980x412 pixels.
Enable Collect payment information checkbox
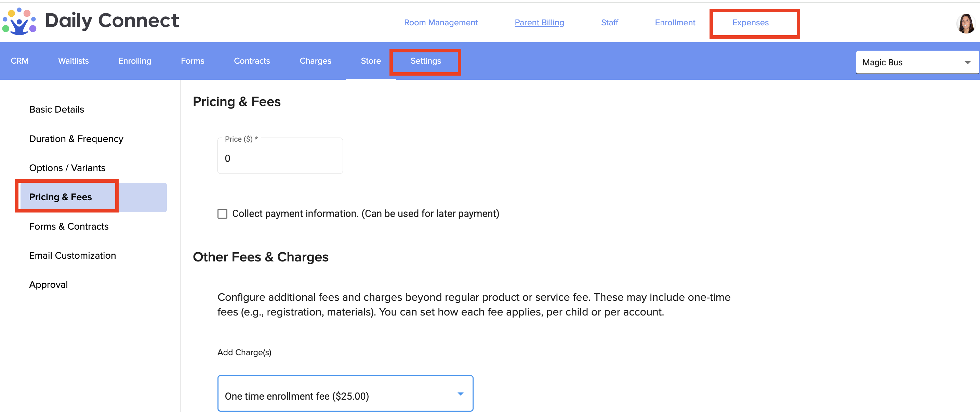pyautogui.click(x=222, y=214)
